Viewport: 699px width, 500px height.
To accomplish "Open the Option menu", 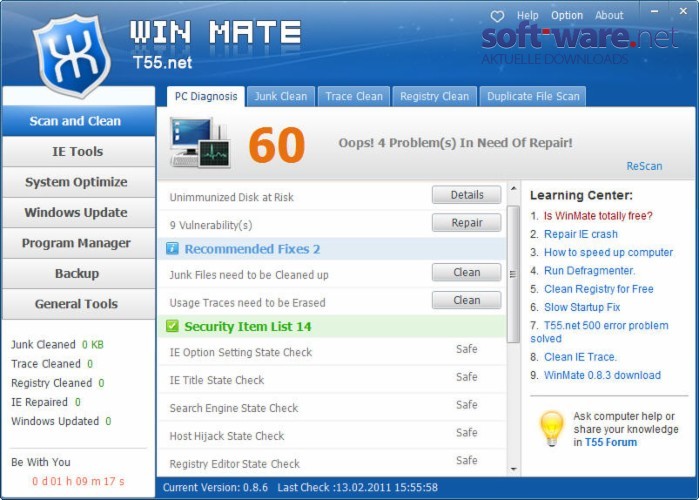I will pyautogui.click(x=567, y=16).
